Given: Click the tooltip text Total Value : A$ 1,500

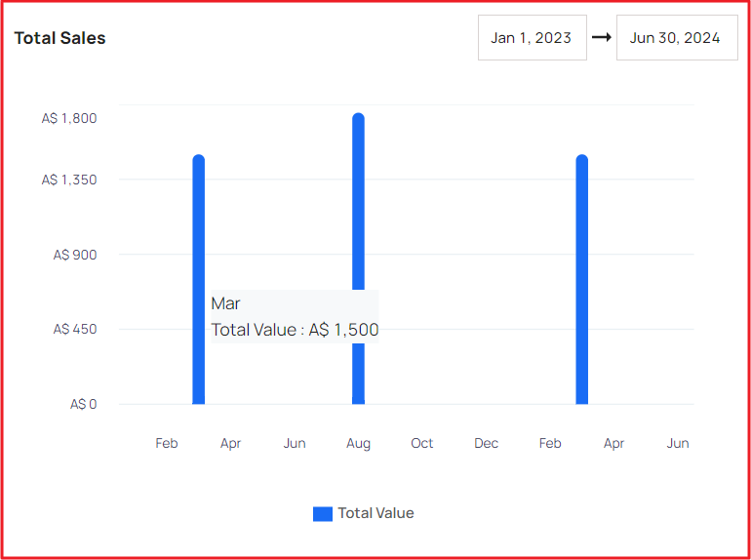Looking at the screenshot, I should pos(295,330).
